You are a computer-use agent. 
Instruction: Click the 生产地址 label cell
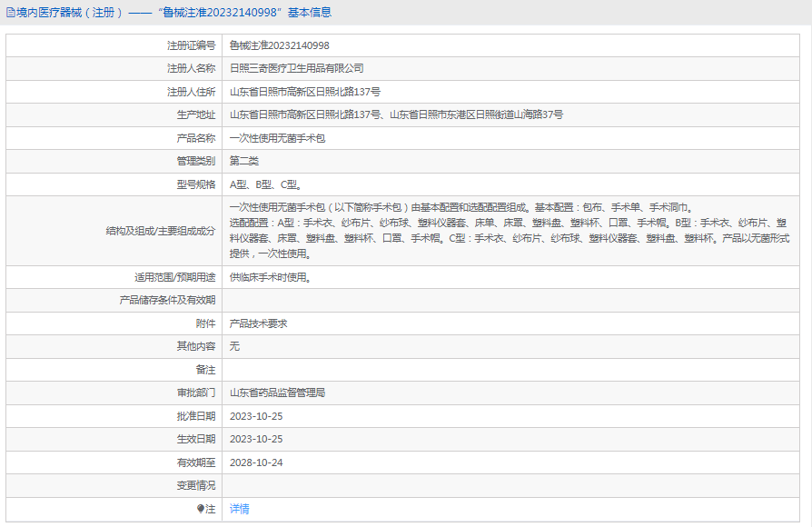pos(114,115)
